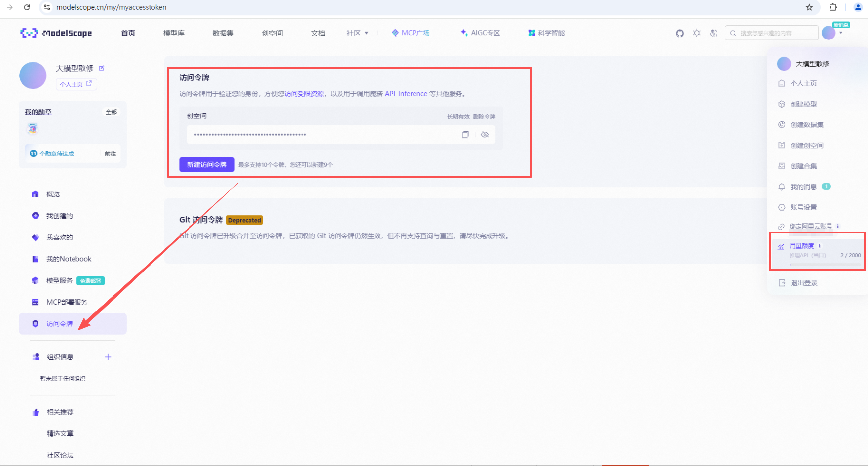Click the 组织信息 people icon
Screen dimensions: 868x466
(36, 357)
